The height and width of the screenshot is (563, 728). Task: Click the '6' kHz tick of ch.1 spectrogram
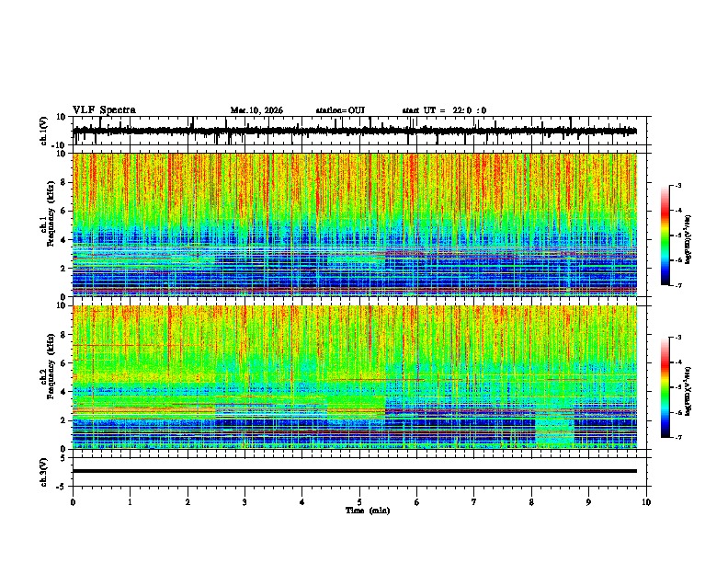coord(64,212)
